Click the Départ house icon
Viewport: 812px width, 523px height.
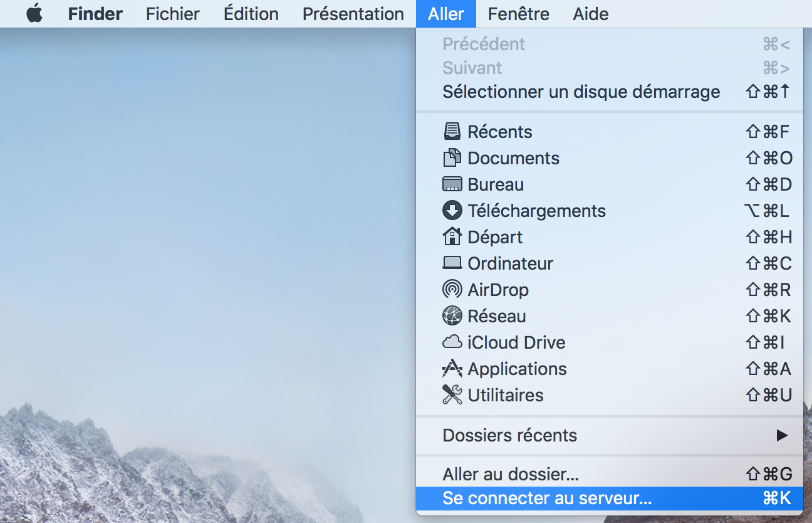[452, 237]
